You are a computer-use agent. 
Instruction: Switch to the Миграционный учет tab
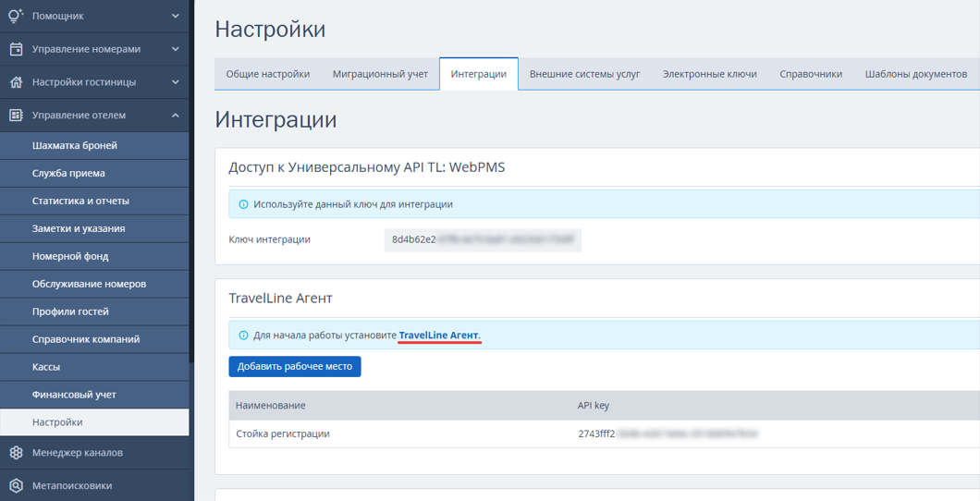(380, 74)
